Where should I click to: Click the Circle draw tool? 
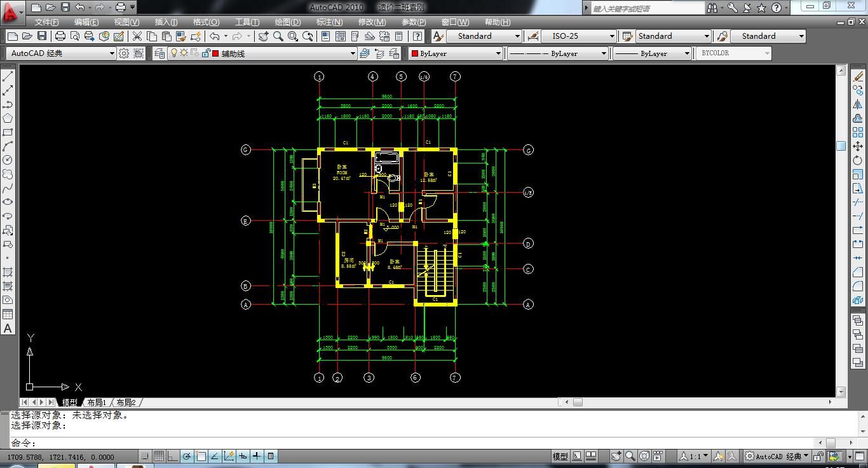click(x=8, y=160)
